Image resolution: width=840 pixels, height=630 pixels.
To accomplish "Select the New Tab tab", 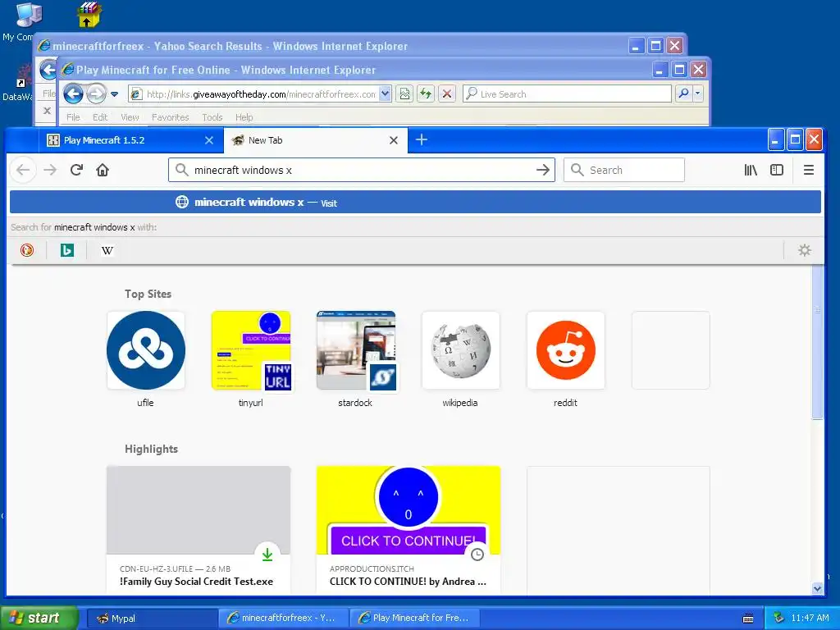I will coord(316,140).
